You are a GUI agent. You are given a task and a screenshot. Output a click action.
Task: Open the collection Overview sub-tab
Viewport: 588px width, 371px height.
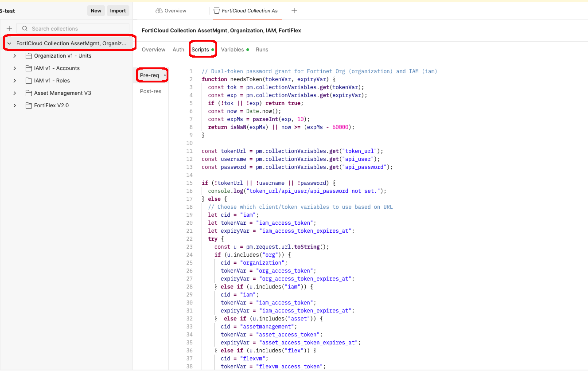153,50
